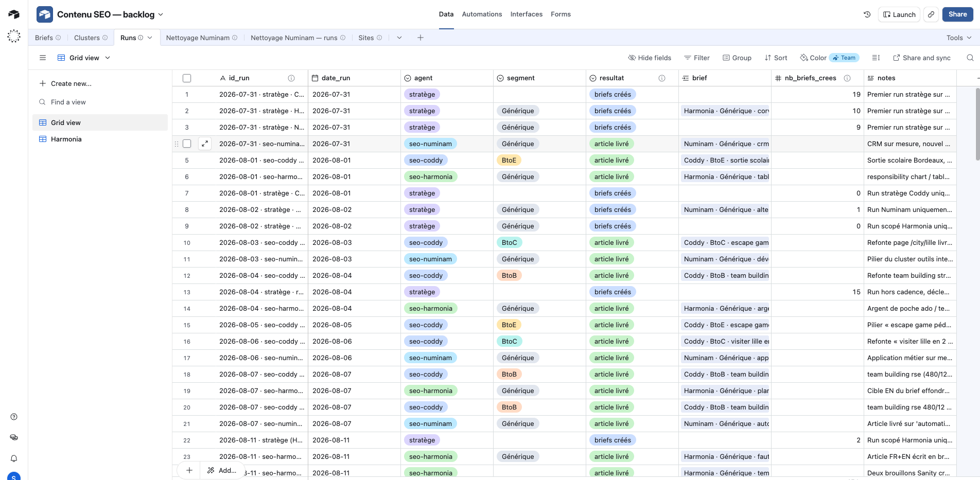The height and width of the screenshot is (480, 980).
Task: Switch to the Interfaces tab
Action: click(x=527, y=14)
